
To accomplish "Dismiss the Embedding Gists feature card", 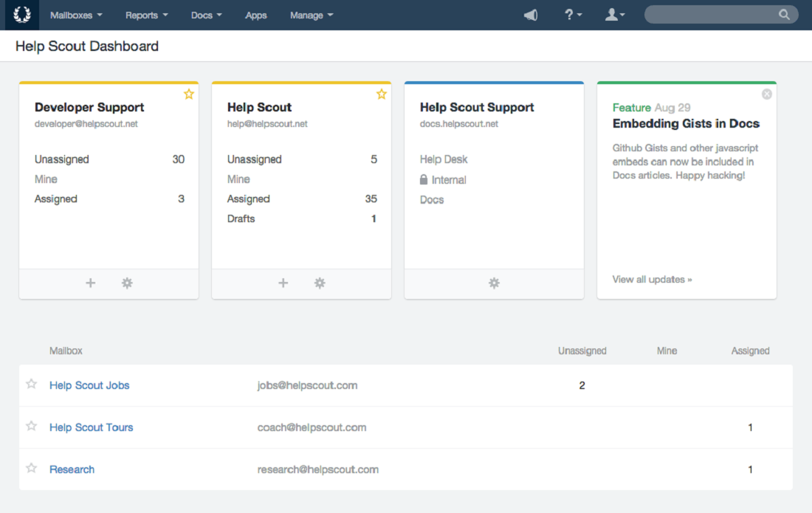I will click(766, 94).
